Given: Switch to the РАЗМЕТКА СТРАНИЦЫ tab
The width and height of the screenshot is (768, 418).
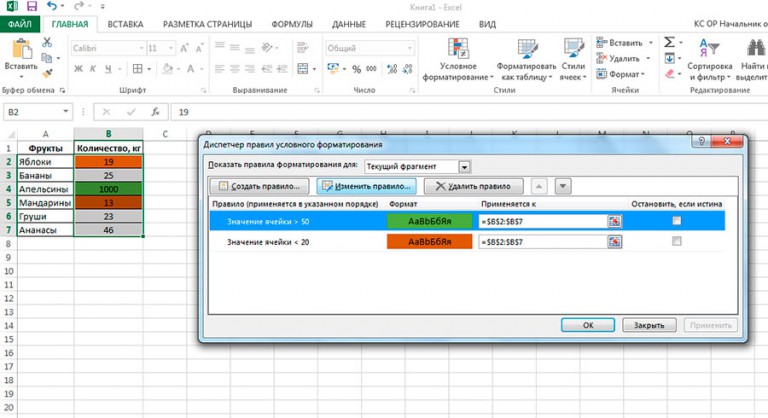Looking at the screenshot, I should click(207, 24).
